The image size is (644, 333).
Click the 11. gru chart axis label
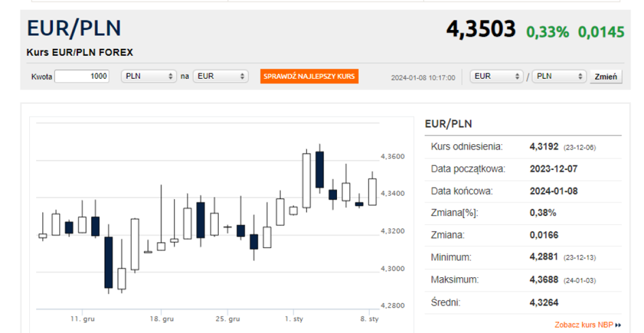(x=82, y=319)
